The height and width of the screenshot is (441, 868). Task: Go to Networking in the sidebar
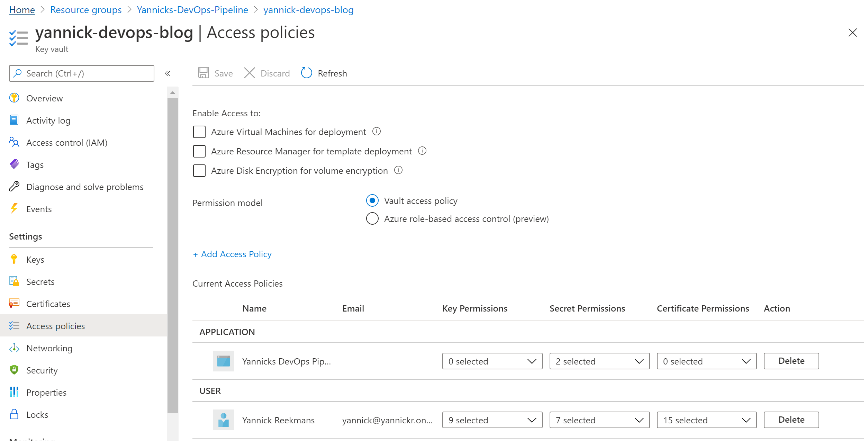[49, 348]
